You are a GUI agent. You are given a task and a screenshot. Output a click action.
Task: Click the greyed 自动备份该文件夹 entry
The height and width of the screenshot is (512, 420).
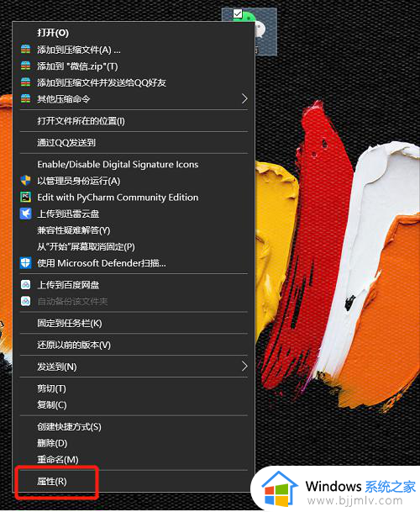coord(134,301)
